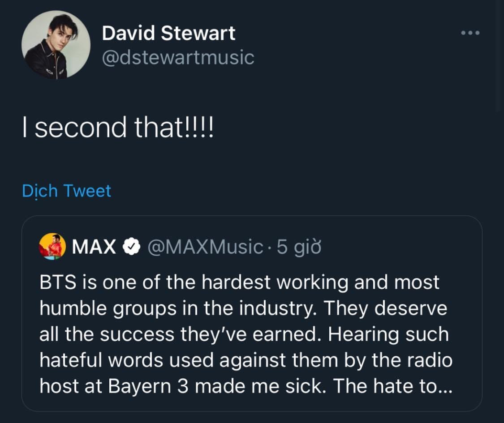
Task: Click the "5 giờ" timestamp
Action: [299, 247]
